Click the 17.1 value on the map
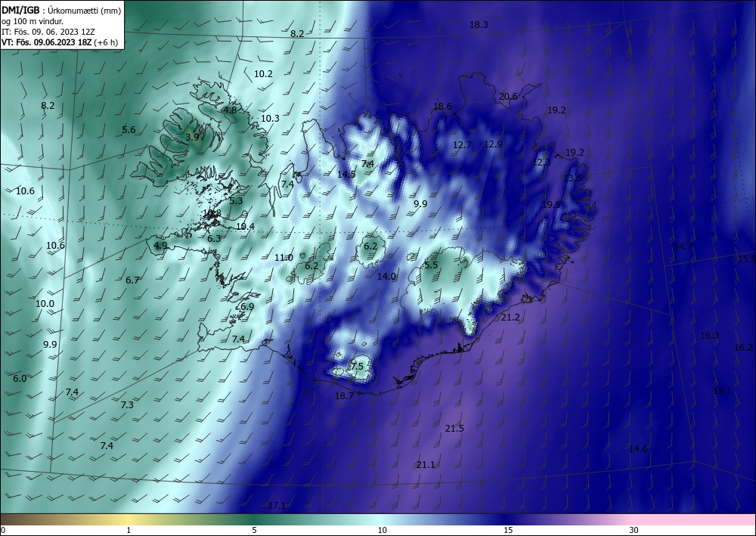 point(276,505)
